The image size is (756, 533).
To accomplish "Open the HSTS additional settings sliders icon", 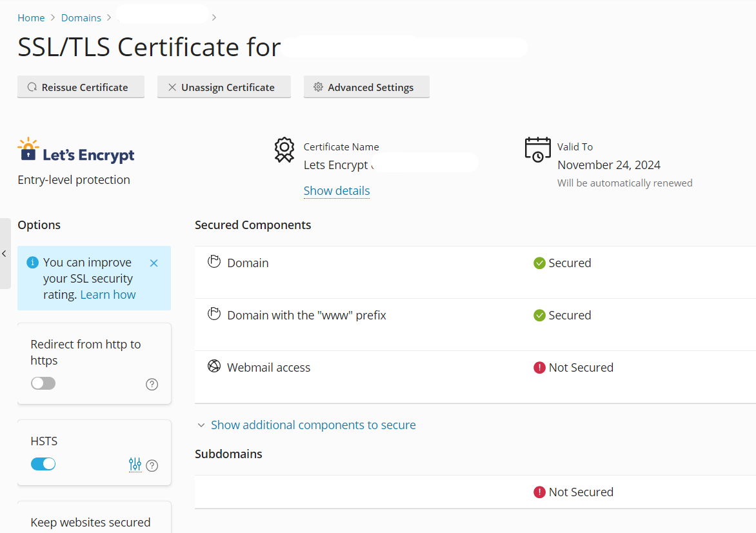I will (135, 465).
